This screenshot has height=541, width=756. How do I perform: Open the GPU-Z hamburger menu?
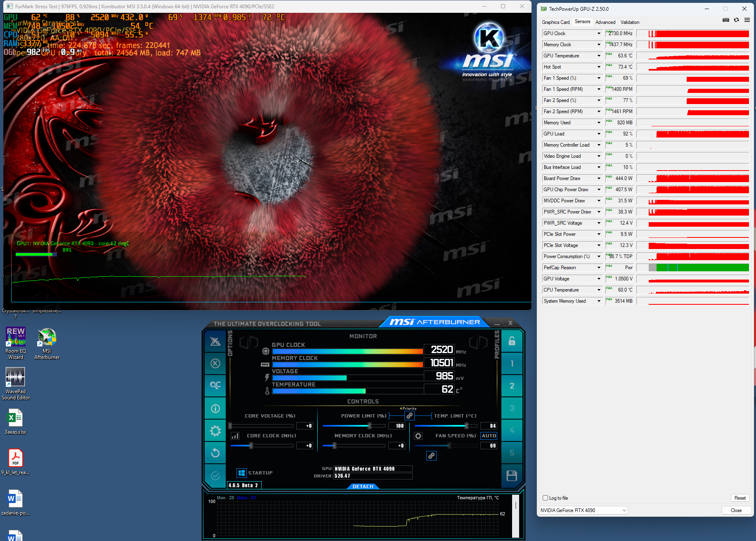(x=747, y=20)
